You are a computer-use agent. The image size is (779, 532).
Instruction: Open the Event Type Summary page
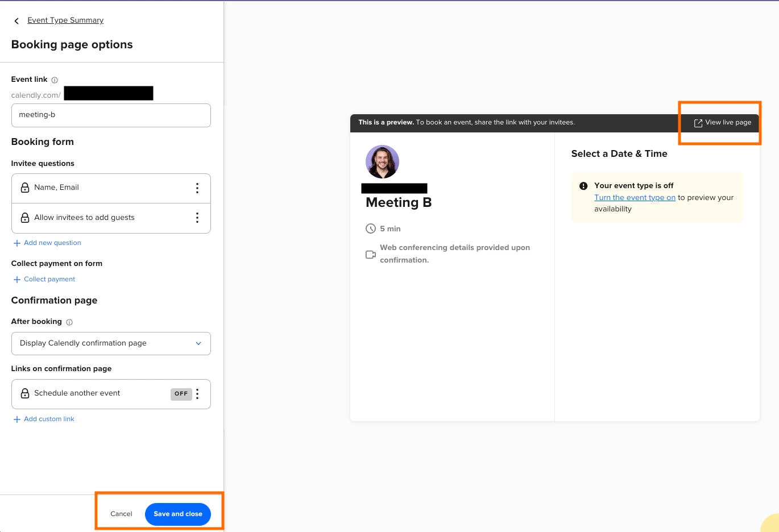click(x=65, y=20)
